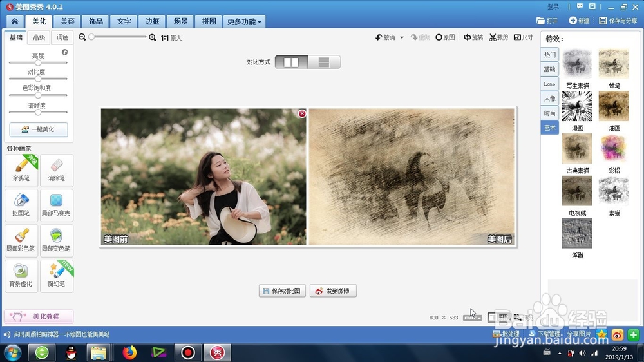The width and height of the screenshot is (644, 362).
Task: Click the 清晰度 sharpness slider handle
Action: pos(38,112)
